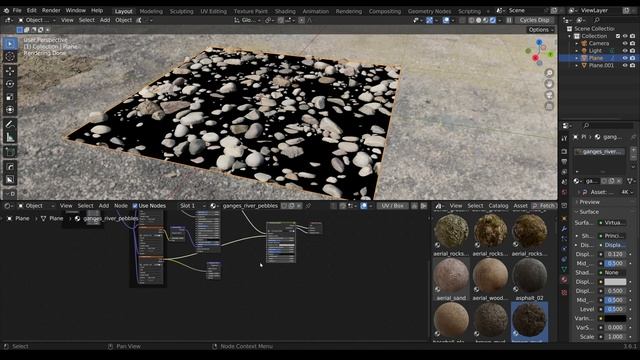Click the zoom magnifier viewport gizmo
This screenshot has width=640, height=360.
549,73
